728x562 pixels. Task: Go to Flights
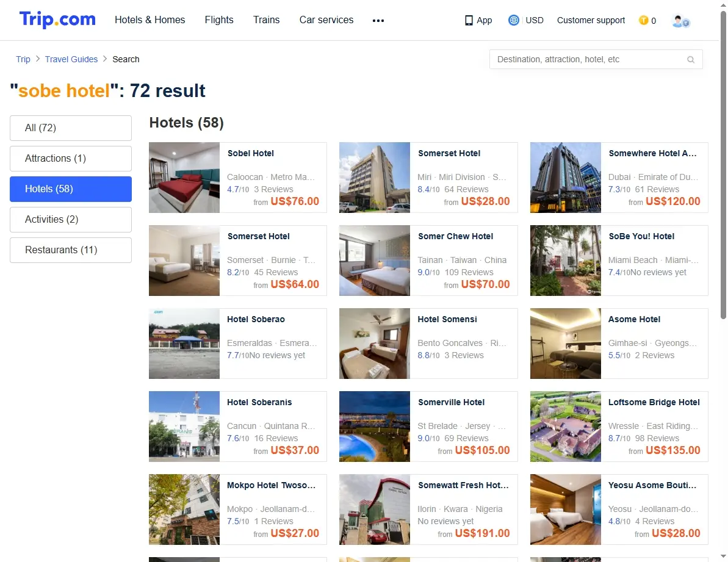219,20
